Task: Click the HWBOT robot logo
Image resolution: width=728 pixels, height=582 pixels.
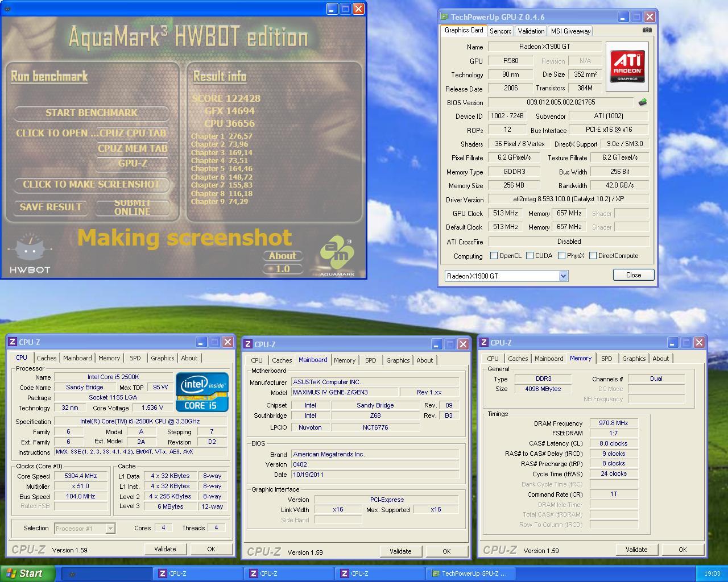Action: pos(30,253)
